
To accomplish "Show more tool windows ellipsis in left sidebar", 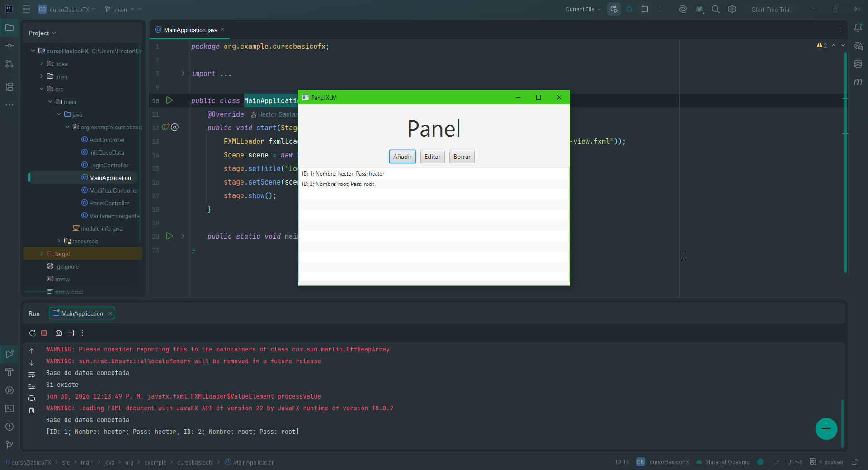I will 9,104.
